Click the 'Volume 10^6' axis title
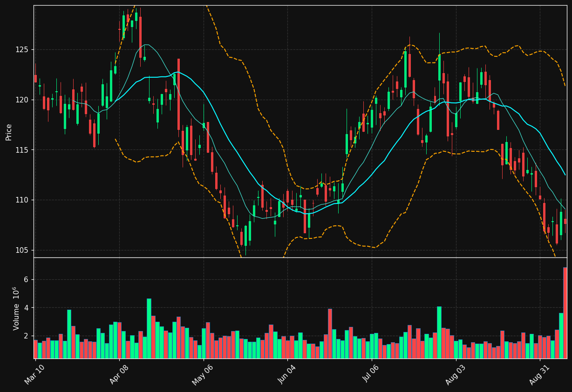This screenshot has height=392, width=572. tap(16, 308)
